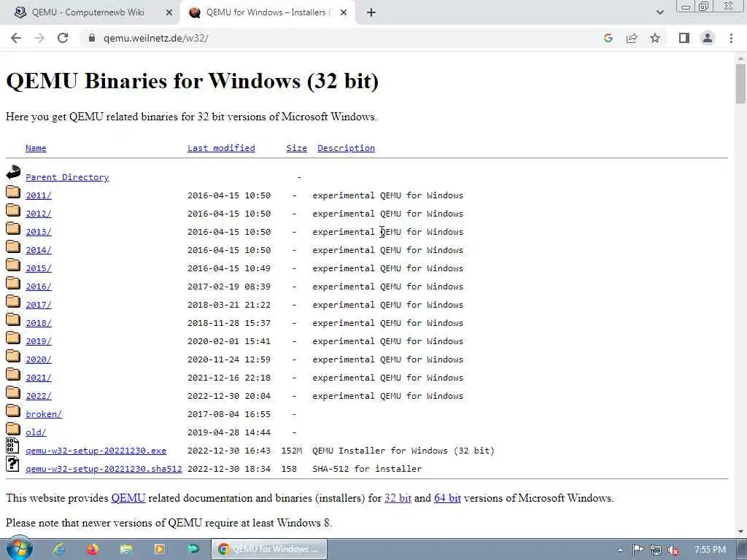Click the vertical scrollbar thumb
Image resolution: width=747 pixels, height=560 pixels.
(x=740, y=83)
